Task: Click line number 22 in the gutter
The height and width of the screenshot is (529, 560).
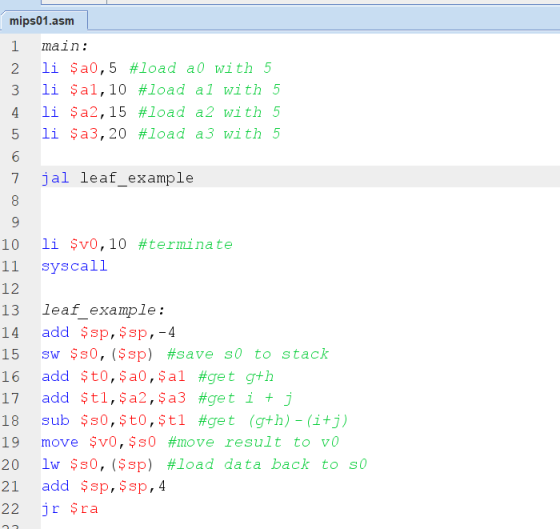Action: point(10,509)
